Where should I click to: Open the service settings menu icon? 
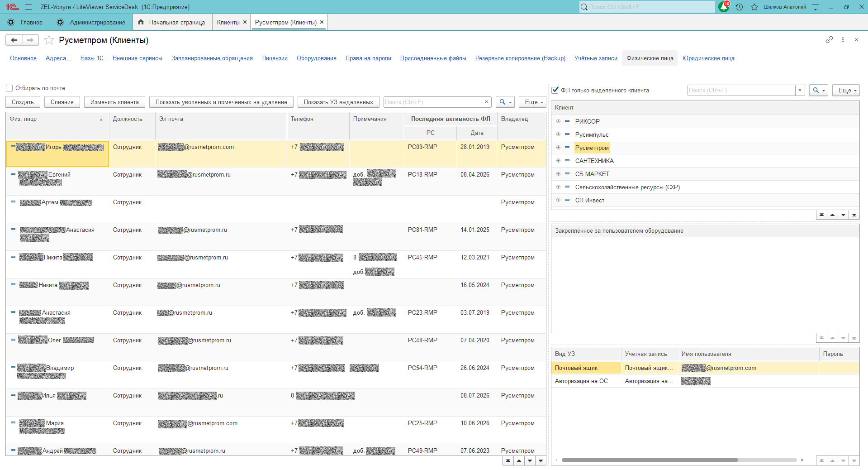pos(816,7)
